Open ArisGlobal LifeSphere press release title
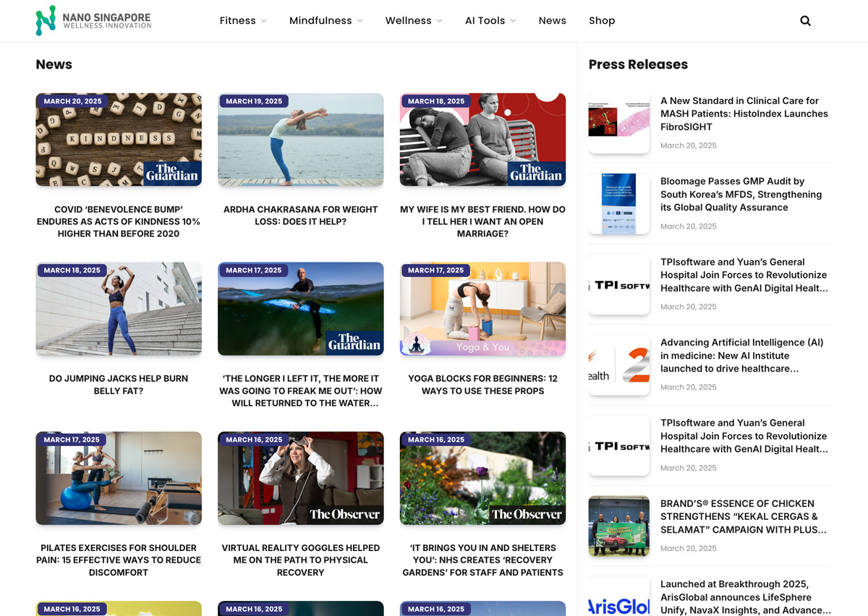This screenshot has height=616, width=868. [x=746, y=596]
